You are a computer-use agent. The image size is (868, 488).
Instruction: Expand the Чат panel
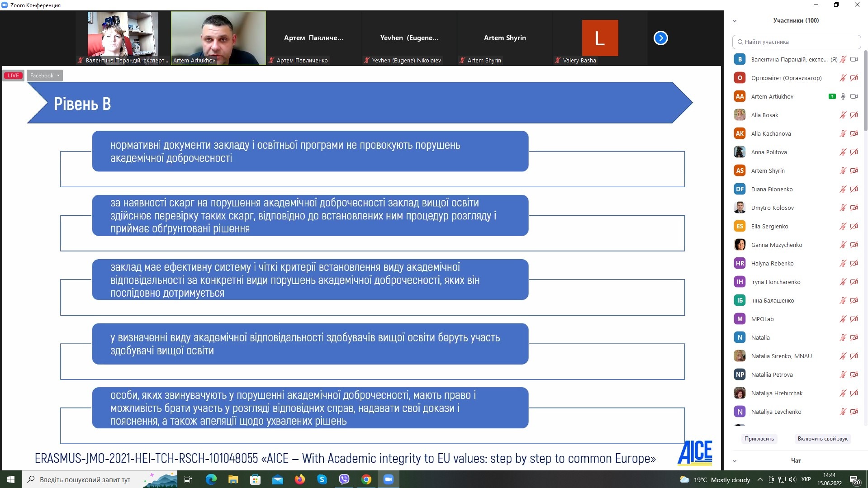point(735,461)
